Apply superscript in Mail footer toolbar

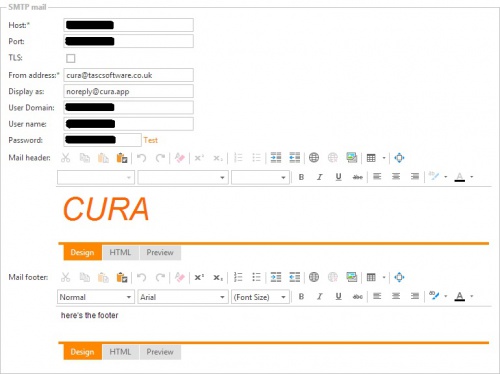tap(199, 277)
